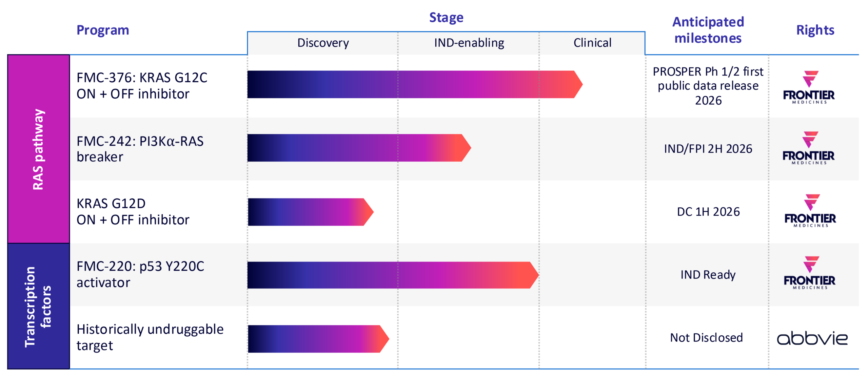Click the FMC-242 PI3Kα-RAS breaker progress bar
This screenshot has height=379, width=868.
pyautogui.click(x=358, y=148)
